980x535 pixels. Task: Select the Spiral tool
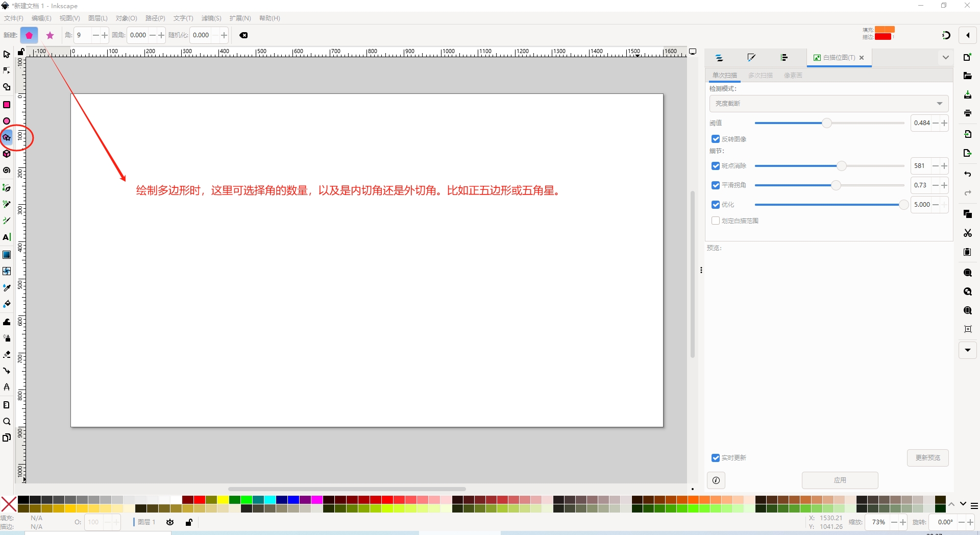pos(7,171)
